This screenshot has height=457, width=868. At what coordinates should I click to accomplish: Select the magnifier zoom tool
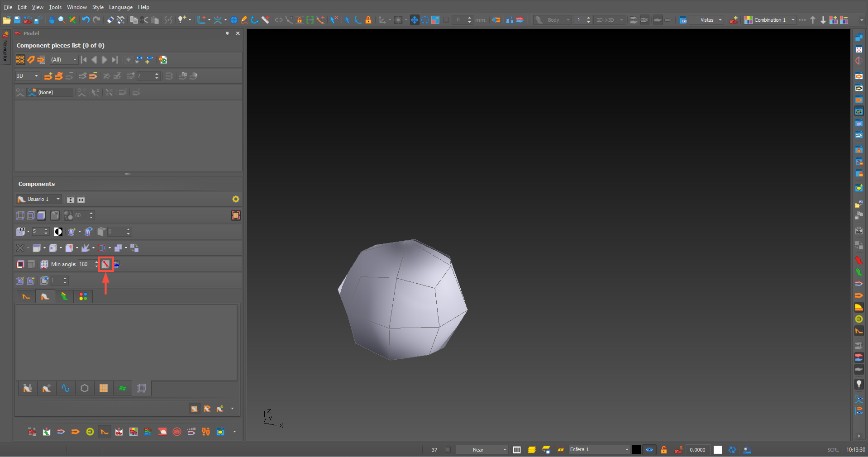[x=62, y=20]
